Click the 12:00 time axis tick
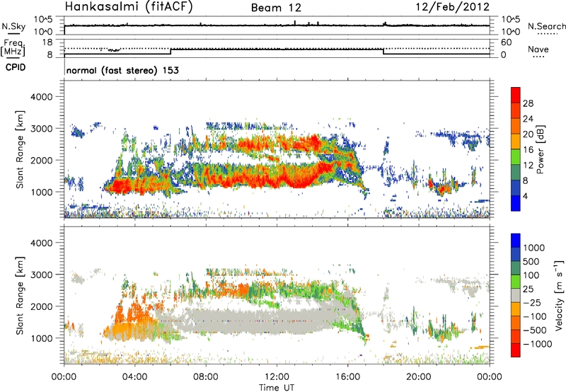Image resolution: width=566 pixels, height=392 pixels. pyautogui.click(x=277, y=377)
